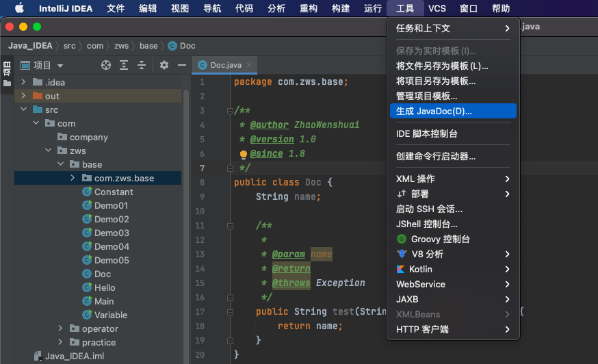Open HTTP 客户端 submenu

click(x=453, y=329)
